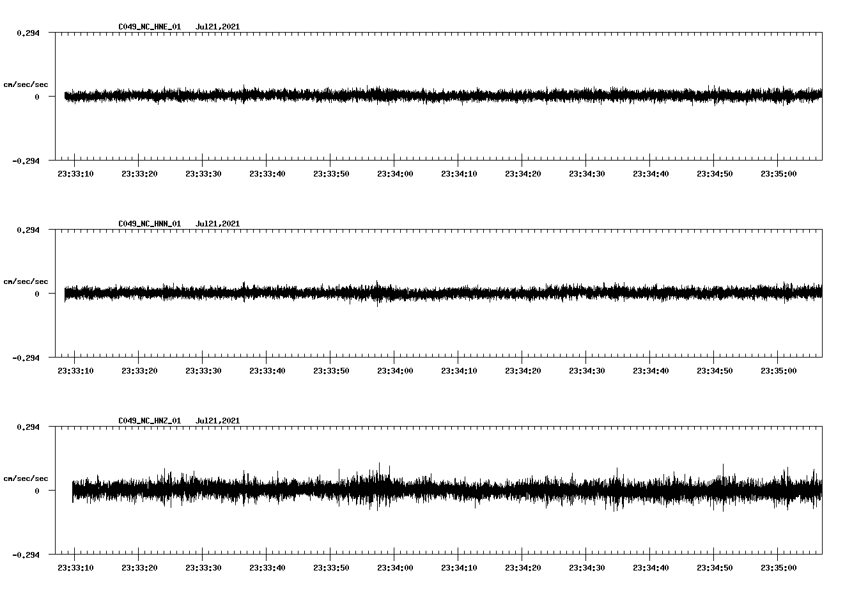Click the zero axis label on HNZ plot
The height and width of the screenshot is (591, 868).
(x=37, y=491)
